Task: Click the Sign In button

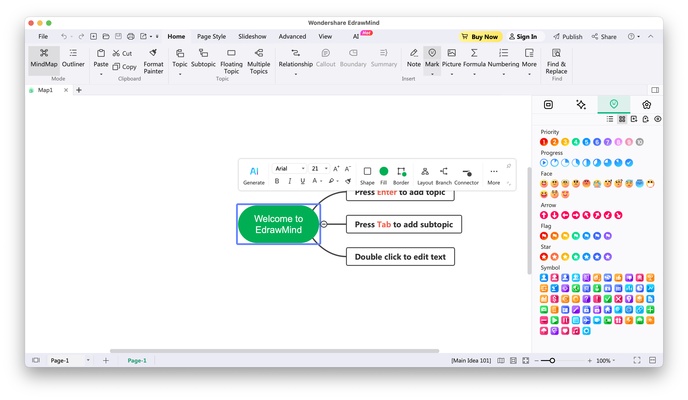Action: 523,37
